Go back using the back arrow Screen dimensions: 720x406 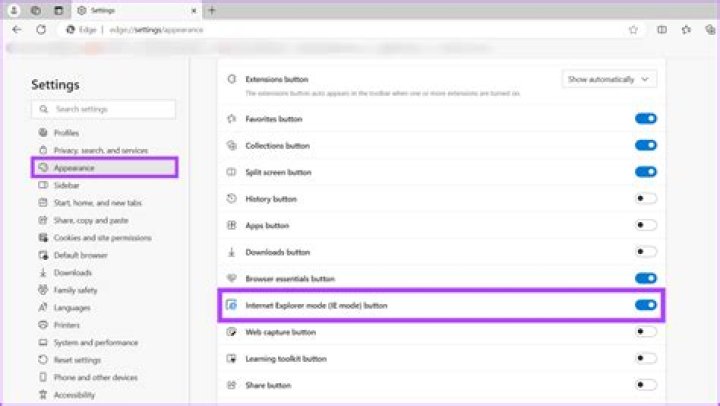pos(17,30)
